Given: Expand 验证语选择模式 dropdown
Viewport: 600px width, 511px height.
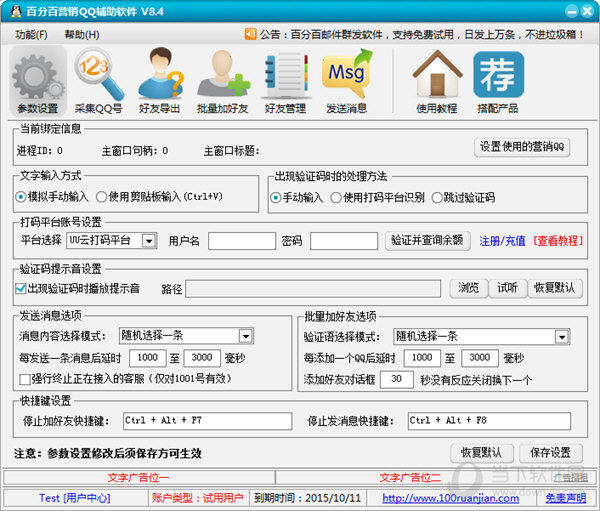Looking at the screenshot, I should 562,336.
